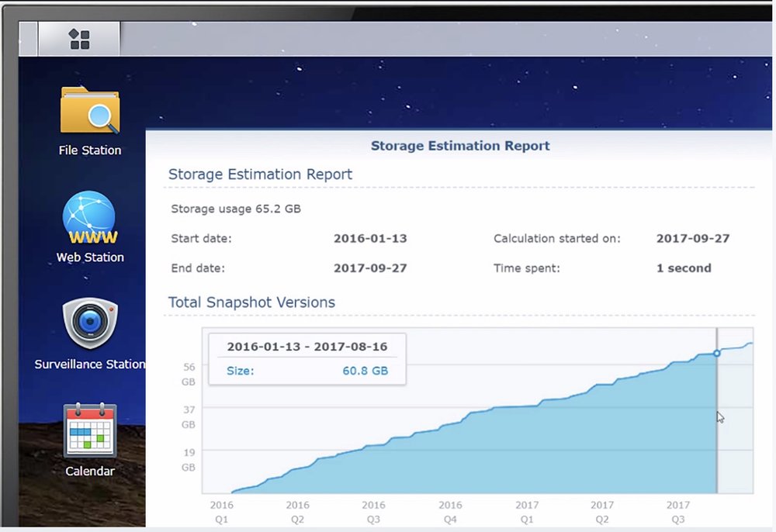Launch Web Station from desktop
Image resolution: width=776 pixels, height=532 pixels.
click(x=89, y=218)
